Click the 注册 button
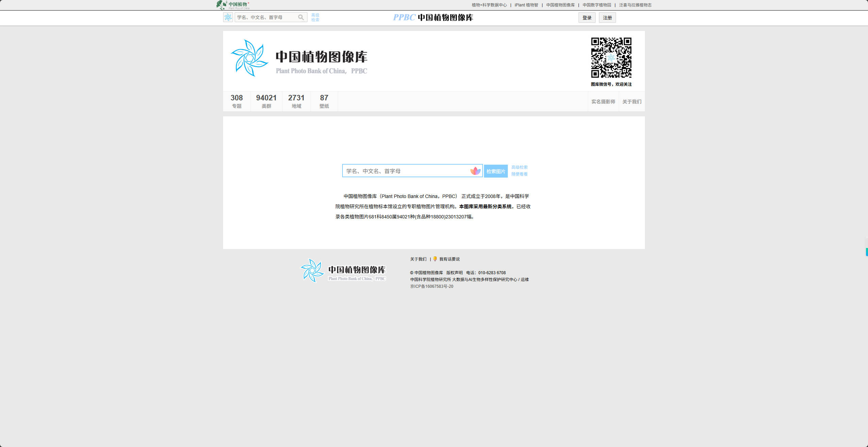Screen dimensions: 868x447 pos(607,17)
